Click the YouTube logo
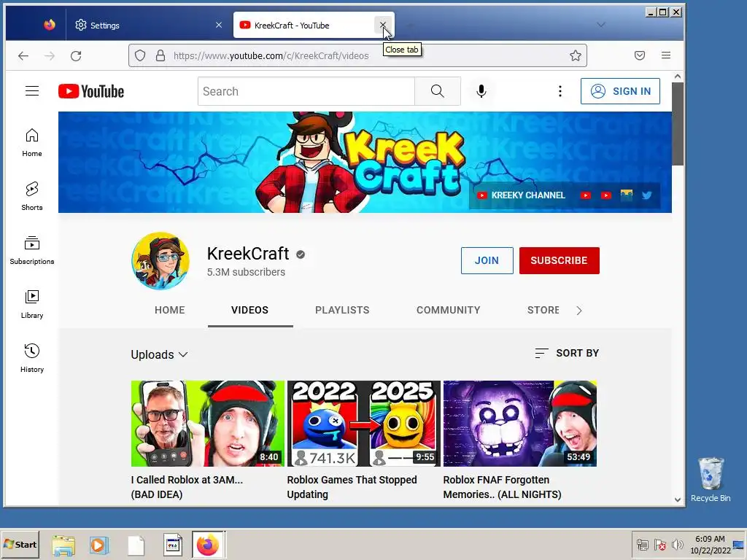This screenshot has width=747, height=560. pyautogui.click(x=91, y=91)
